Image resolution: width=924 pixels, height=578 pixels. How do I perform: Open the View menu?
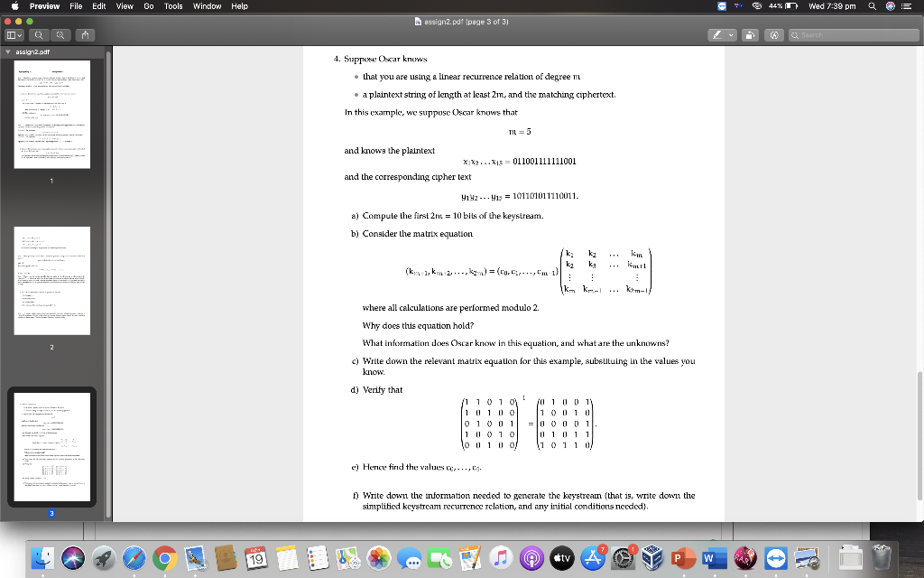point(125,6)
